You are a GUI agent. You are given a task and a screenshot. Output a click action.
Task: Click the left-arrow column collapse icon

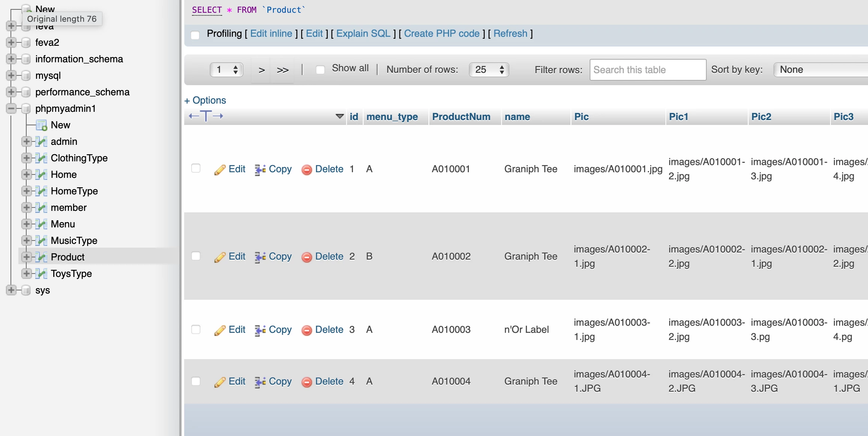194,116
